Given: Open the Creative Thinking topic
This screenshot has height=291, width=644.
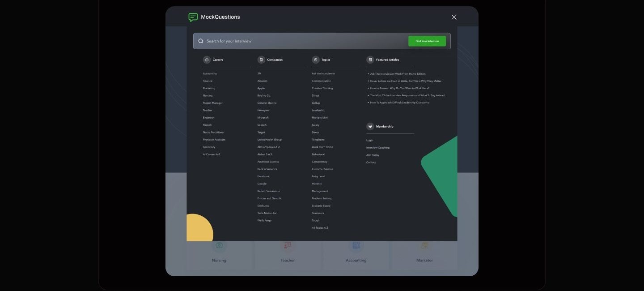Looking at the screenshot, I should [322, 88].
